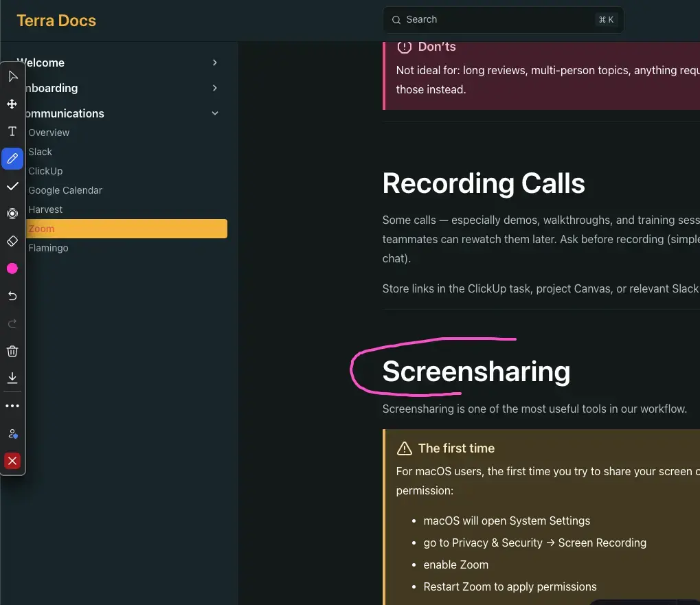Select the mouse pointer tool in annotation toolbar

(12, 76)
